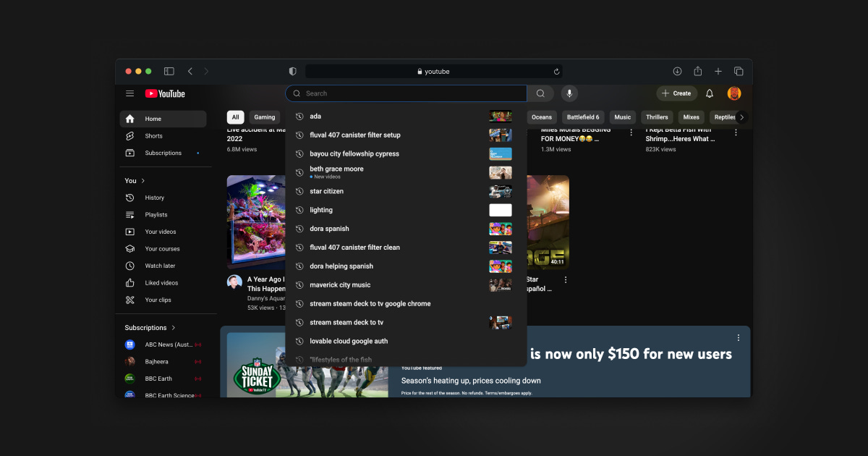Click Safari share icon
The image size is (868, 456).
[698, 71]
